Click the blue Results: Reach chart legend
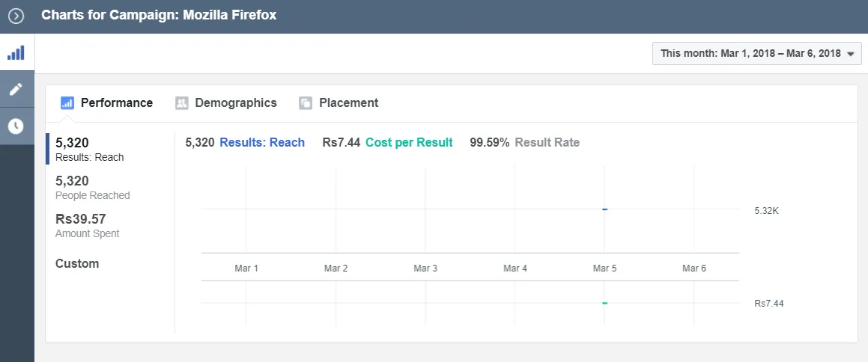The width and height of the screenshot is (868, 362). pos(262,143)
